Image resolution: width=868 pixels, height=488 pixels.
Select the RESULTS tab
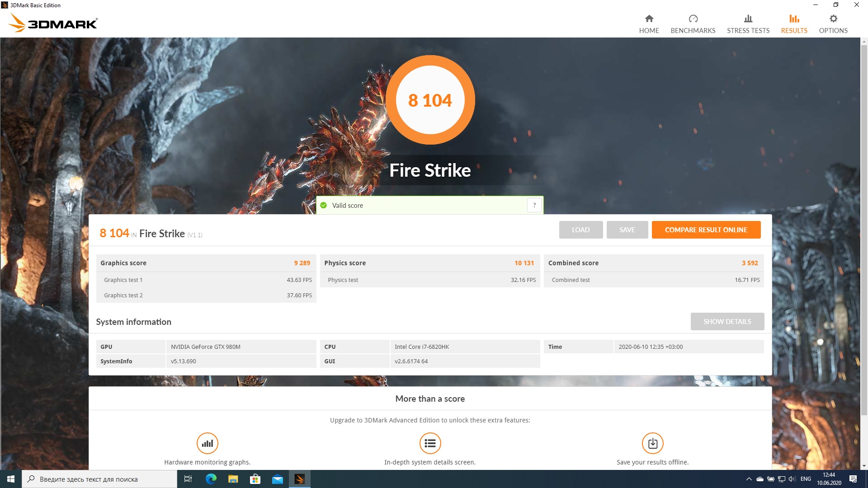tap(794, 24)
